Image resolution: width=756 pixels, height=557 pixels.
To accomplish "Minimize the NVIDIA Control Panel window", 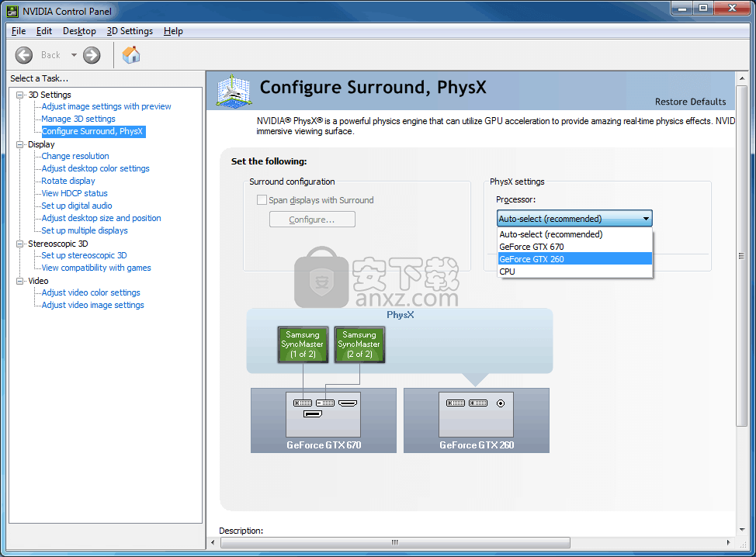I will [x=682, y=9].
